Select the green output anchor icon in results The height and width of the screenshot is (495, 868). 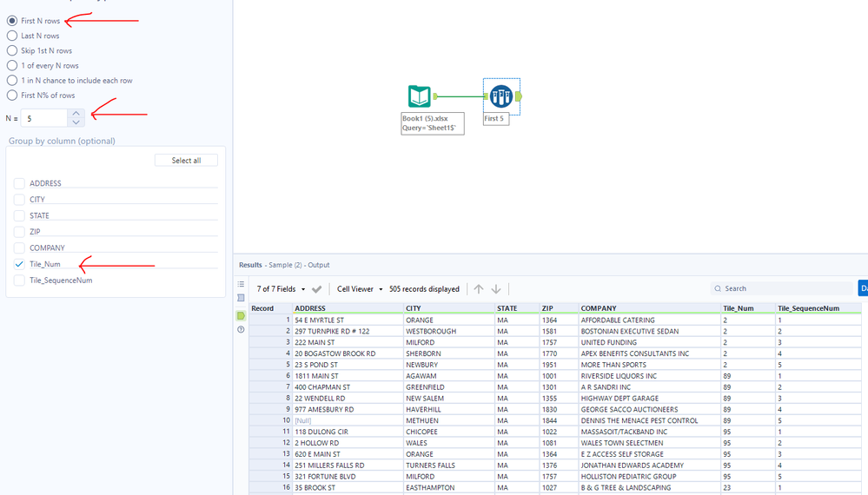[x=241, y=316]
